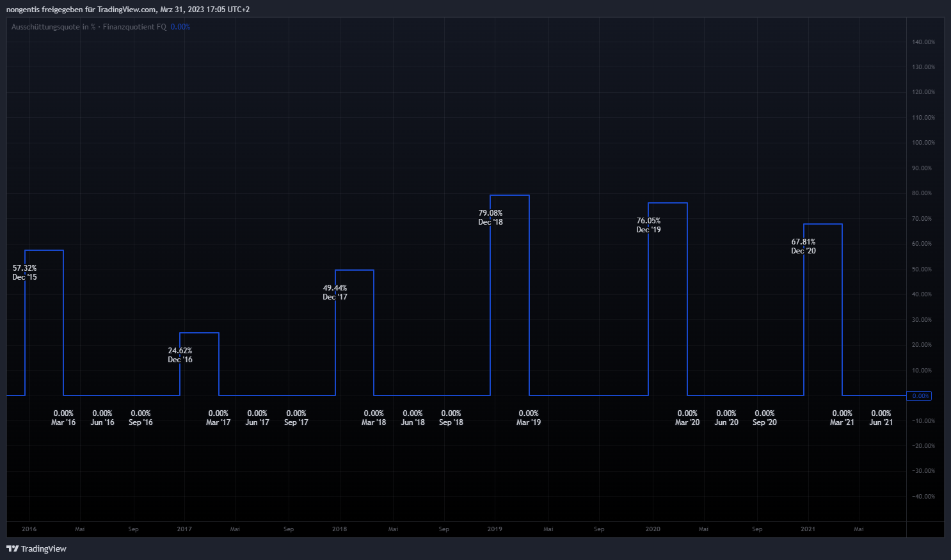Viewport: 951px width, 560px height.
Task: Select the 76.05% Dec '19 data label
Action: click(x=648, y=225)
